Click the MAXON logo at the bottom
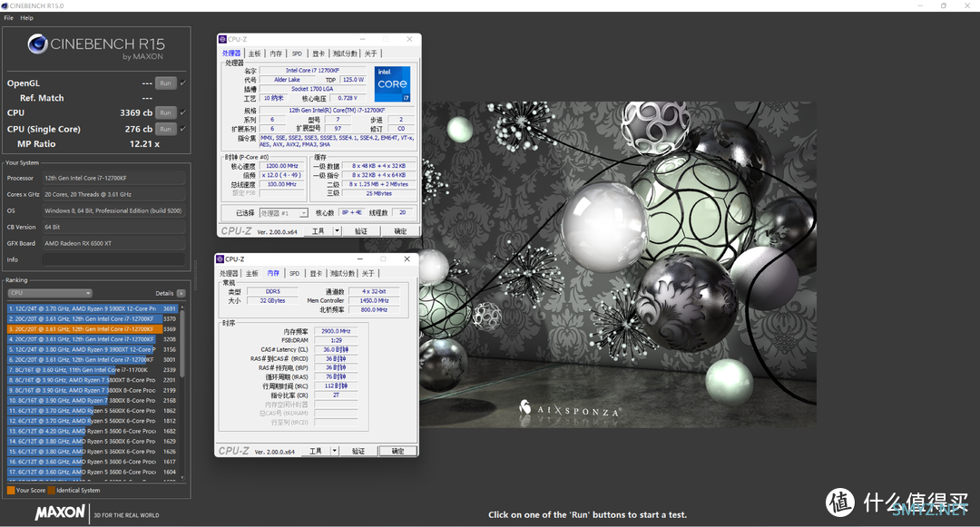The image size is (980, 527). pos(60,513)
